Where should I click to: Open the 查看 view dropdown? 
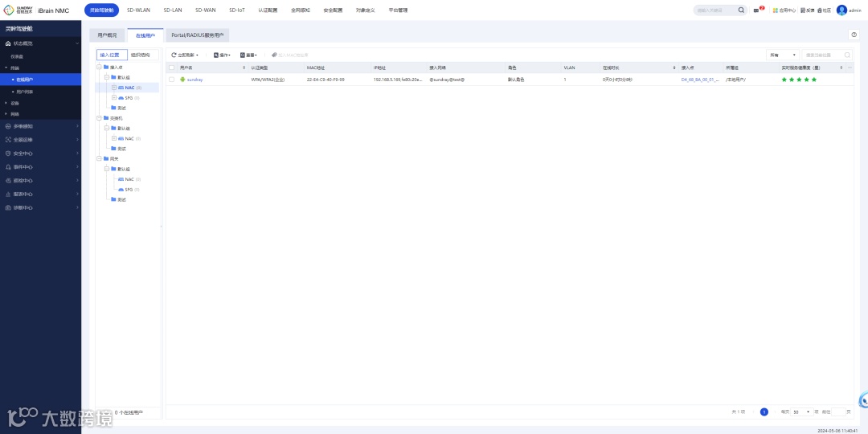coord(248,55)
